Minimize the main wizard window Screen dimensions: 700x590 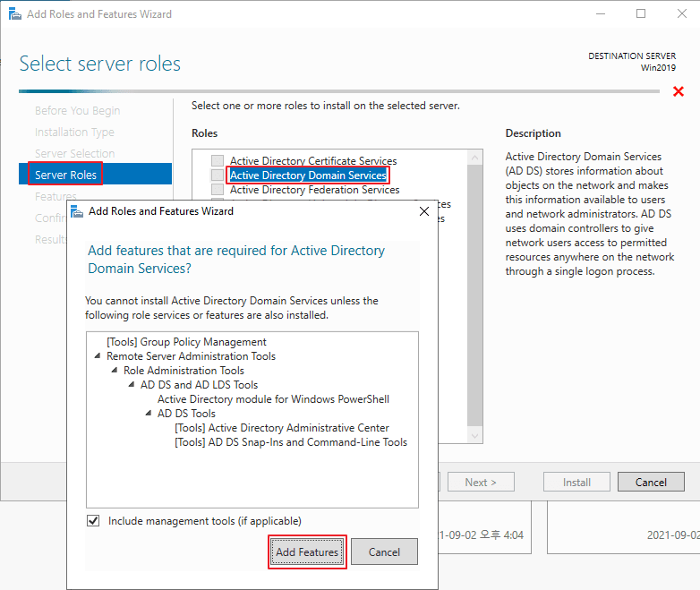[601, 13]
